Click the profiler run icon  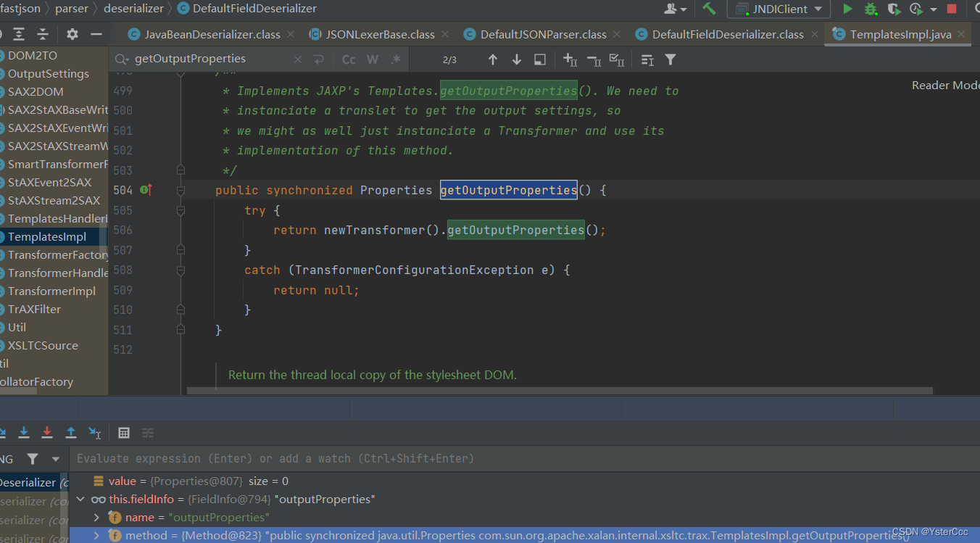[x=916, y=9]
